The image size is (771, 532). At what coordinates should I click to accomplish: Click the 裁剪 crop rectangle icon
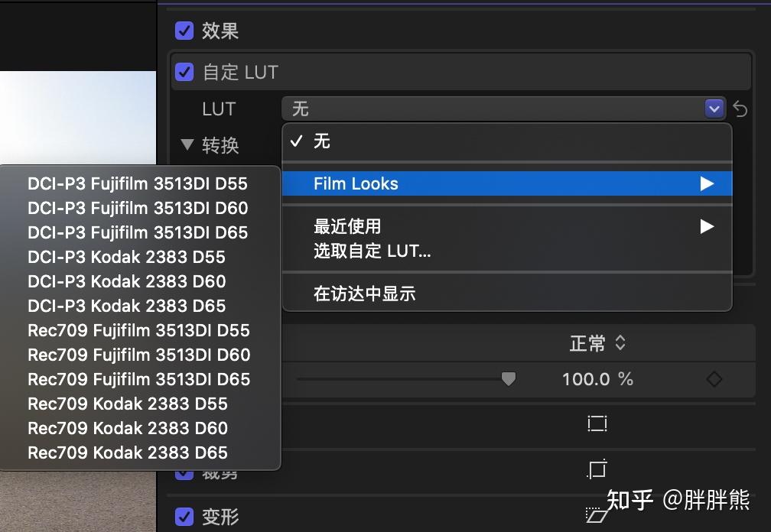coord(599,469)
